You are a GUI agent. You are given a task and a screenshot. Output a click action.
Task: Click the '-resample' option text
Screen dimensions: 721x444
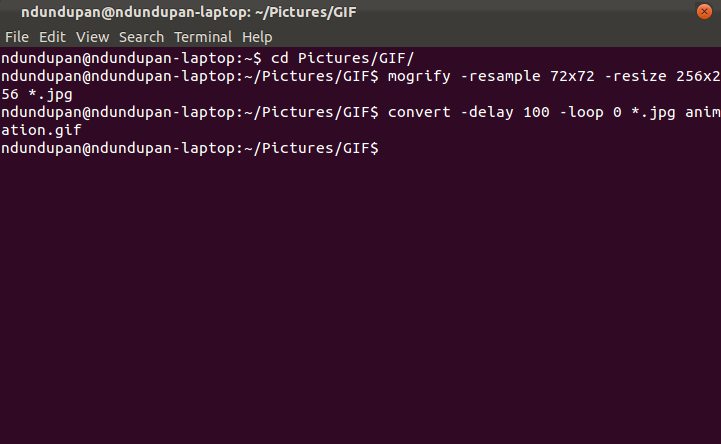tap(500, 76)
